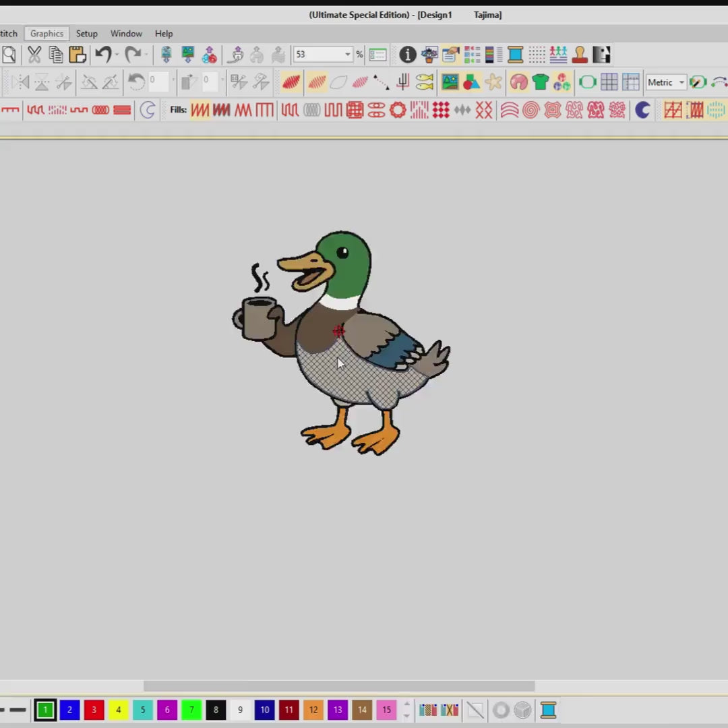Click the green hoop icon
This screenshot has height=728, width=728.
click(x=587, y=82)
